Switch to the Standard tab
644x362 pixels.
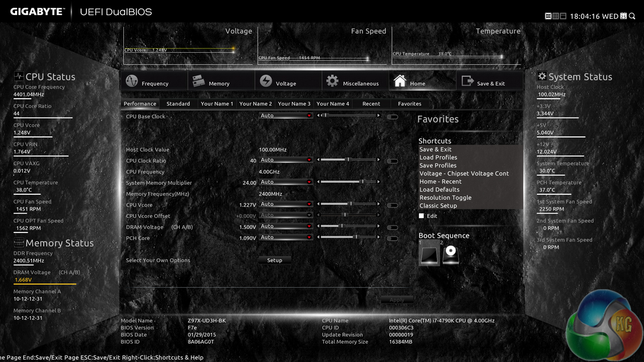[178, 104]
